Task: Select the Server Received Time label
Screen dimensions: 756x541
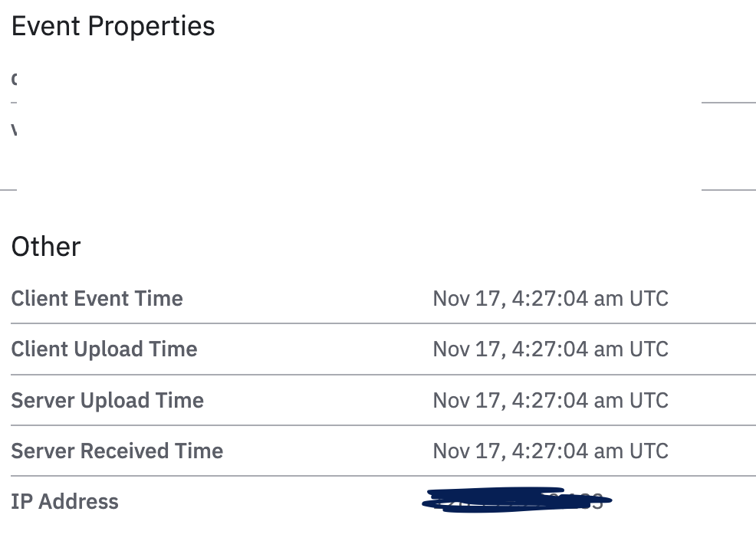Action: tap(117, 451)
